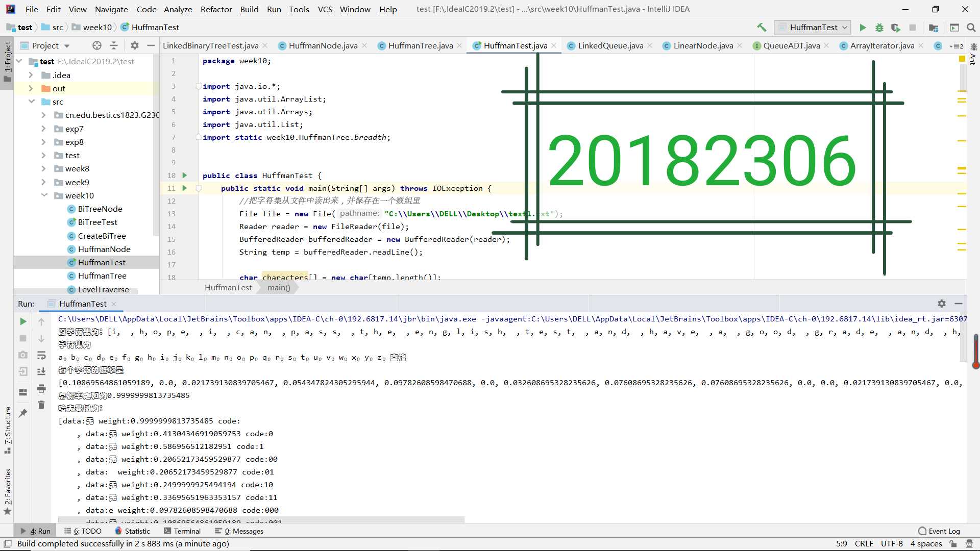
Task: Close the HuffmanTest Run tab
Action: 114,304
